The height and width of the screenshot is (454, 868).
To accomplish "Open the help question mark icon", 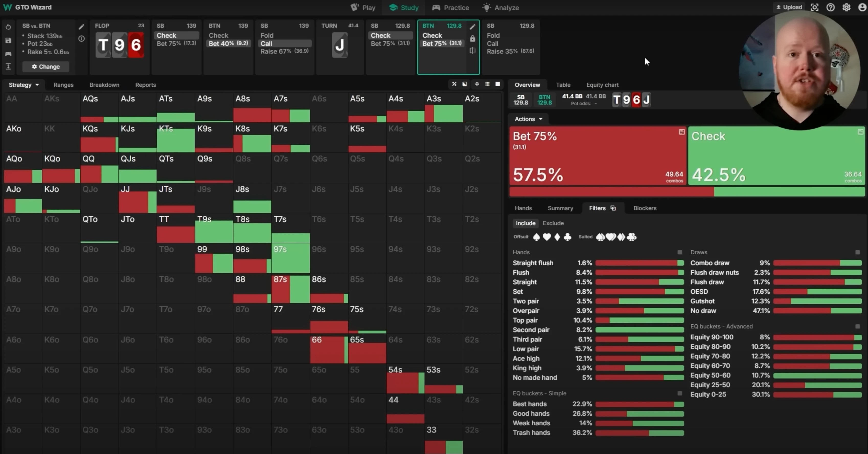I will 830,7.
